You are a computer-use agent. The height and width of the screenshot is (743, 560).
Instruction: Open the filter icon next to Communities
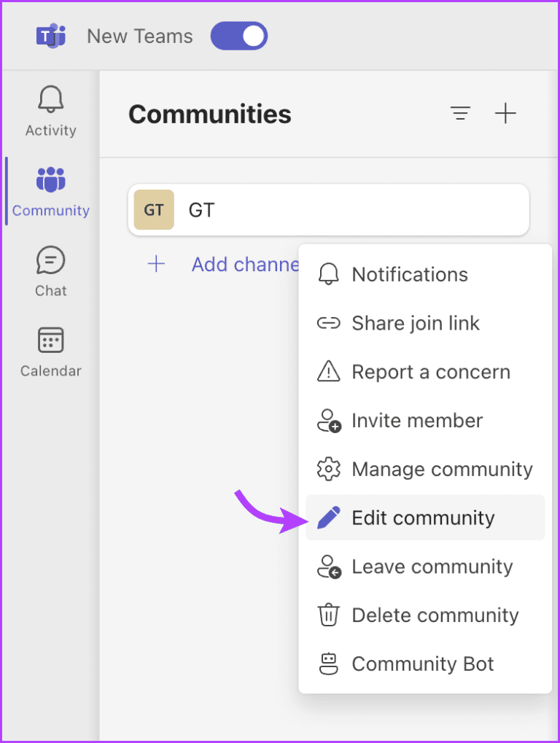[460, 114]
